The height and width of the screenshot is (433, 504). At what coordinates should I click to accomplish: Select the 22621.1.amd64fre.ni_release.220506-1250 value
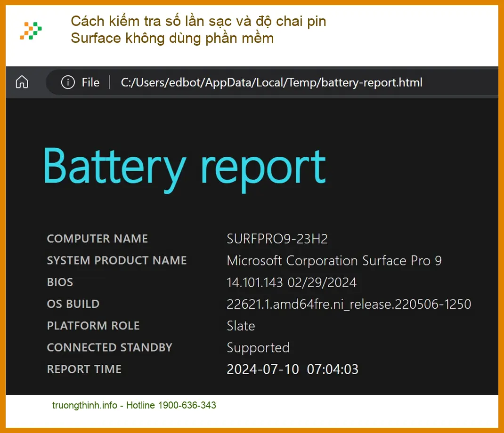[x=349, y=304]
